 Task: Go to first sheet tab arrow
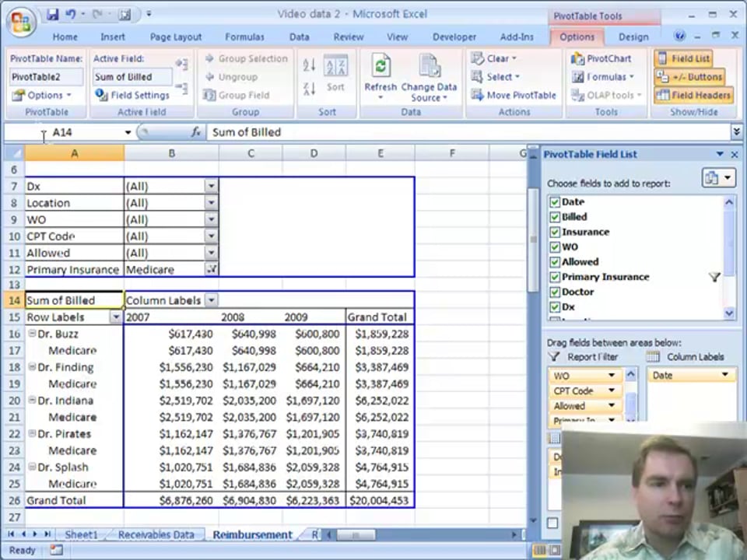11,534
